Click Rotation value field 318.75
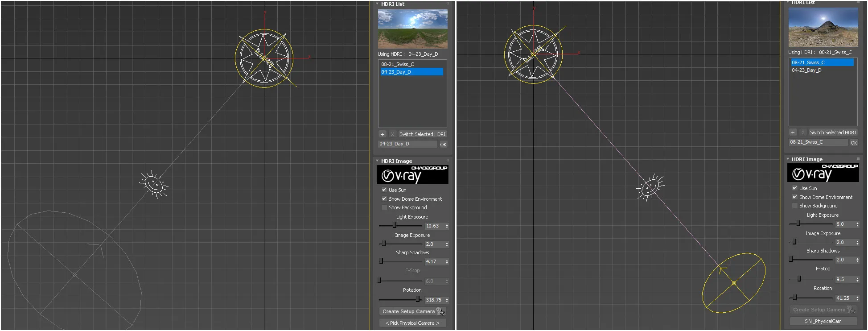This screenshot has width=868, height=331. (x=434, y=300)
